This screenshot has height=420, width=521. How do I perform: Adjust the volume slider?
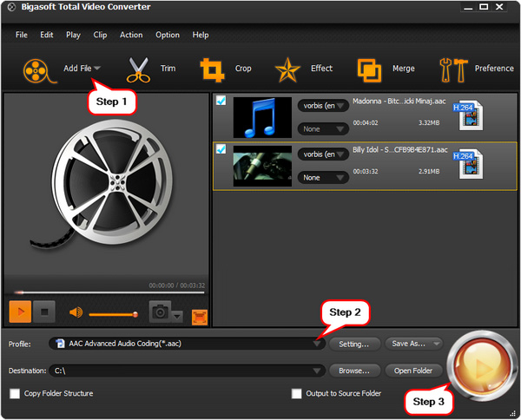[x=113, y=314]
